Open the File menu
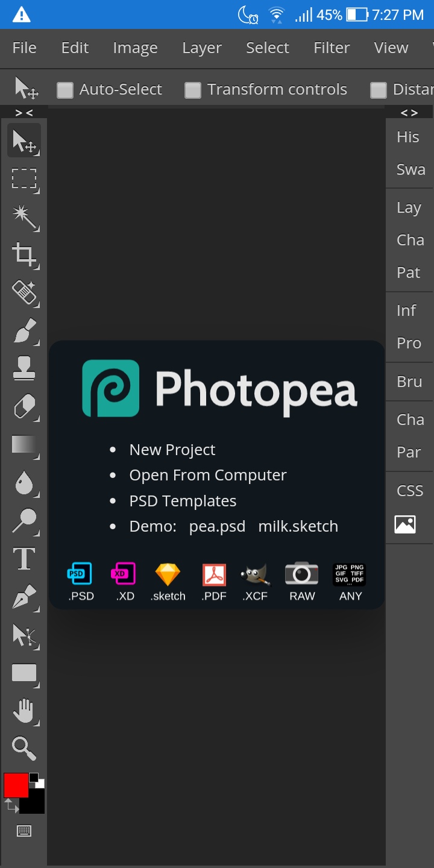This screenshot has width=434, height=868. (24, 48)
